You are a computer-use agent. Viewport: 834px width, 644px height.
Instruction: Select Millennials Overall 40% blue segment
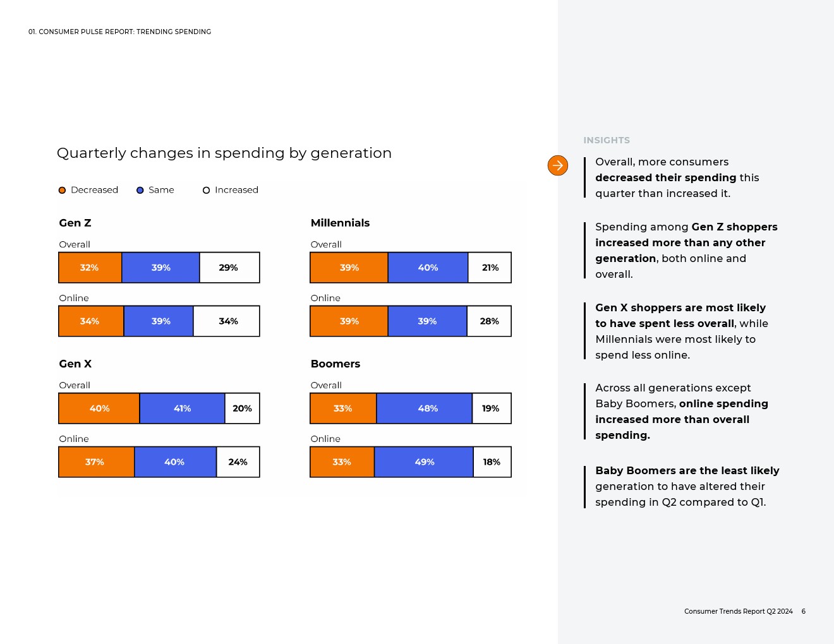click(x=428, y=268)
